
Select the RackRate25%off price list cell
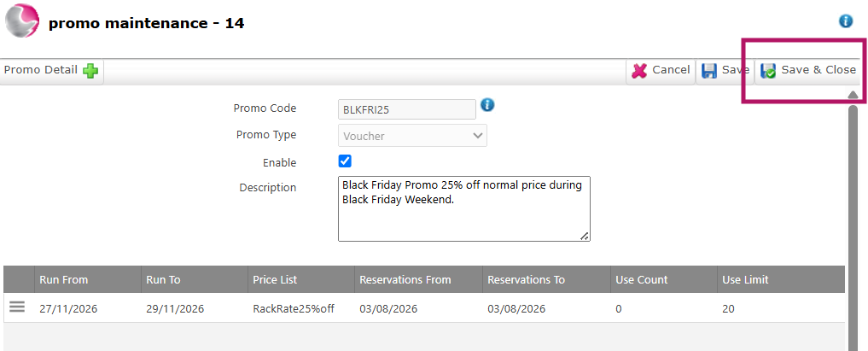(294, 309)
